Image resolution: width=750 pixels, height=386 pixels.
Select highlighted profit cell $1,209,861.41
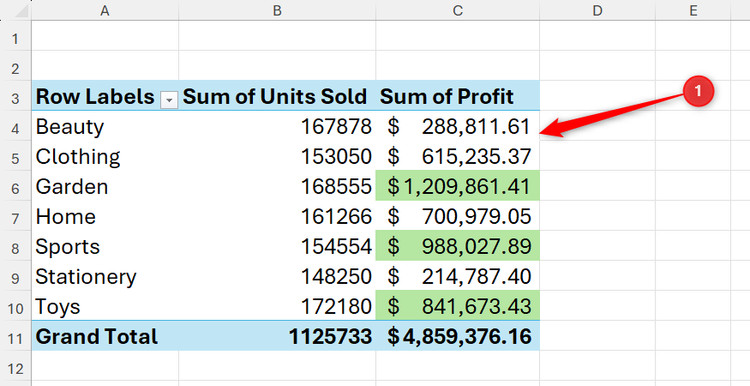click(x=458, y=187)
